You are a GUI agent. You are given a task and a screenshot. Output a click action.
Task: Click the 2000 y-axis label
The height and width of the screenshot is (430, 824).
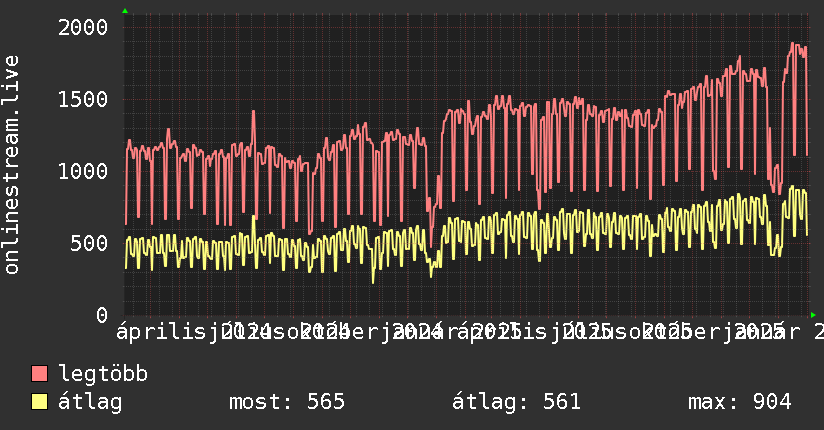coord(83,27)
